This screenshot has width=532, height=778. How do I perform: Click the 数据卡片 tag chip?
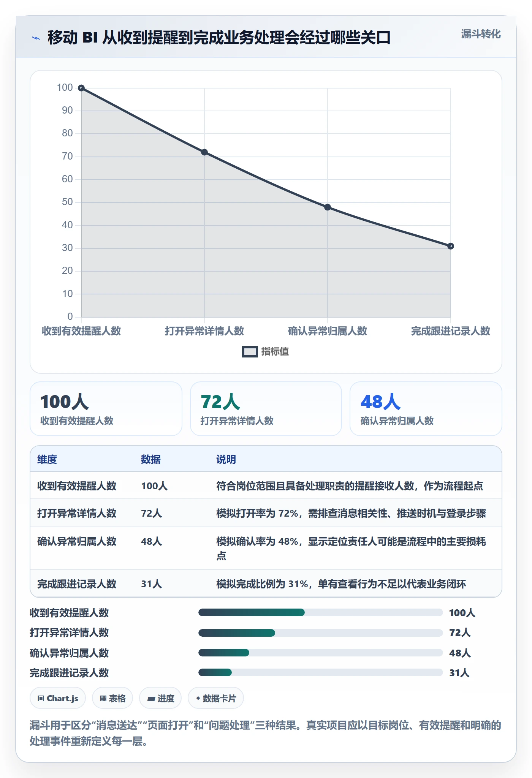(x=216, y=698)
